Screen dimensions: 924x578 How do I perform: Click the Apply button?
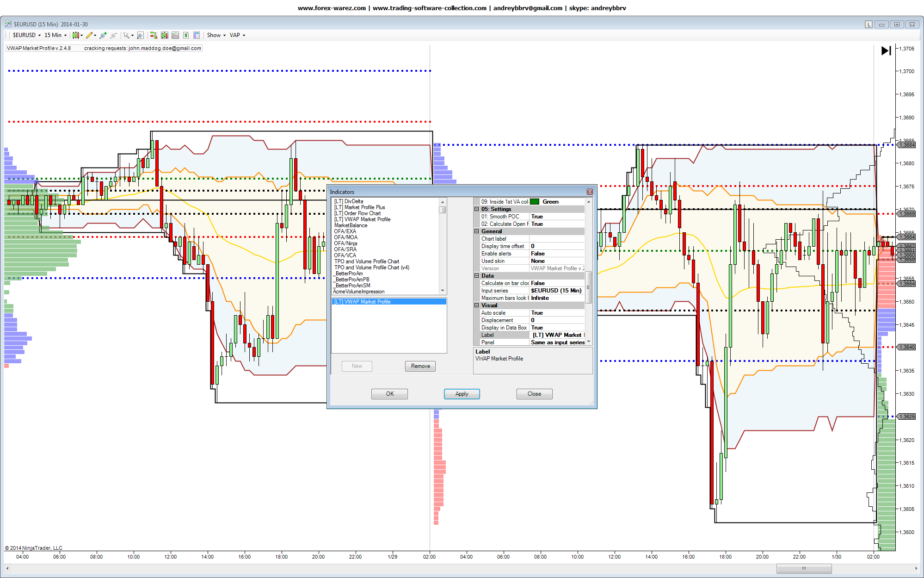click(x=462, y=394)
